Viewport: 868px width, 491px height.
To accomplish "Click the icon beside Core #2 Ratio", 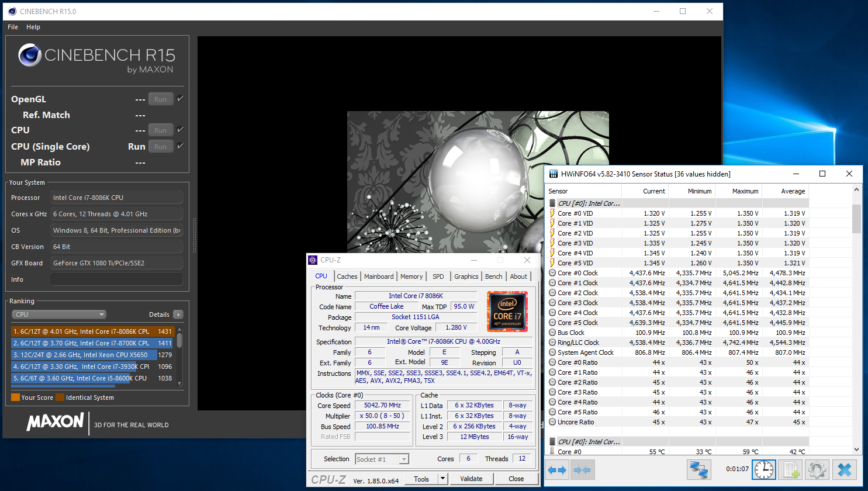I will click(552, 382).
